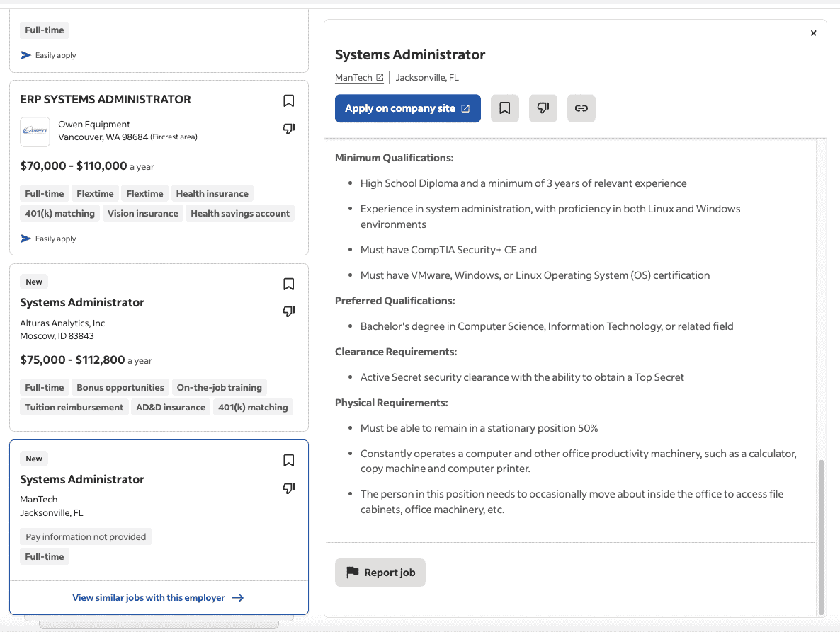840x632 pixels.
Task: Click Vision insurance tag
Action: point(142,214)
